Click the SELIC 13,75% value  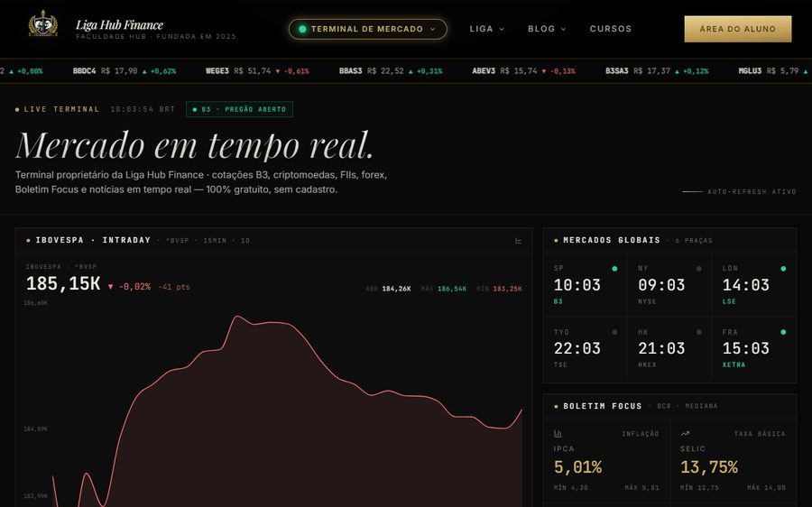tap(709, 467)
